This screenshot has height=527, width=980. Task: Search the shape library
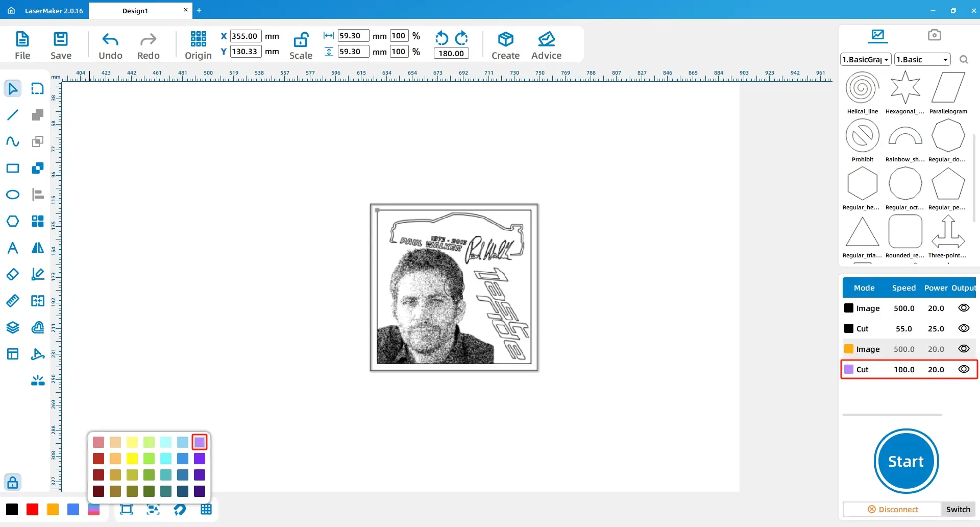tap(964, 60)
